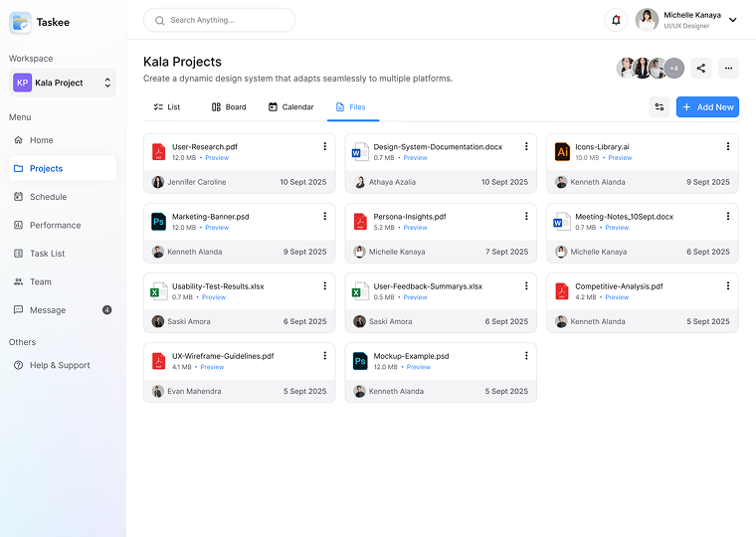Switch to the Board tab
The height and width of the screenshot is (537, 756).
[x=229, y=107]
